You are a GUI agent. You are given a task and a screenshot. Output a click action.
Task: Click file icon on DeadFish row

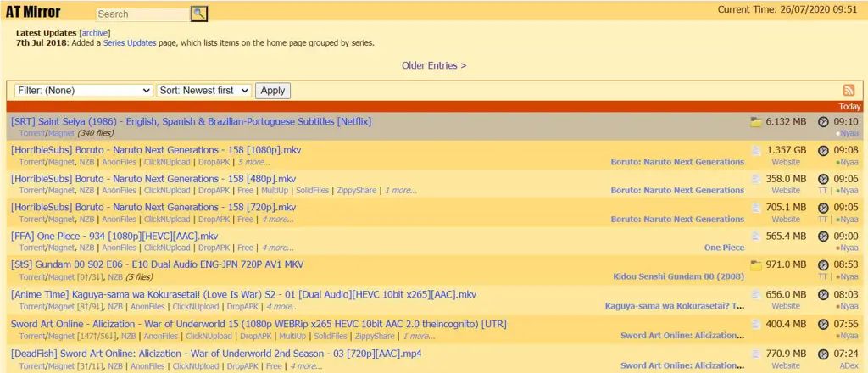[756, 353]
